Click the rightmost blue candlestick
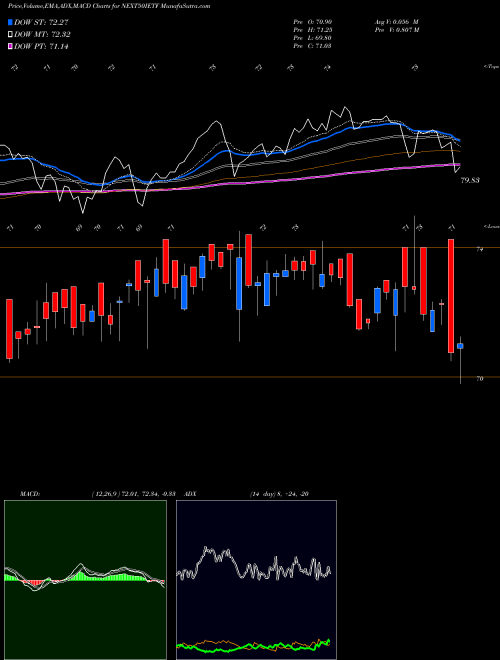This screenshot has height=660, width=500. 460,346
